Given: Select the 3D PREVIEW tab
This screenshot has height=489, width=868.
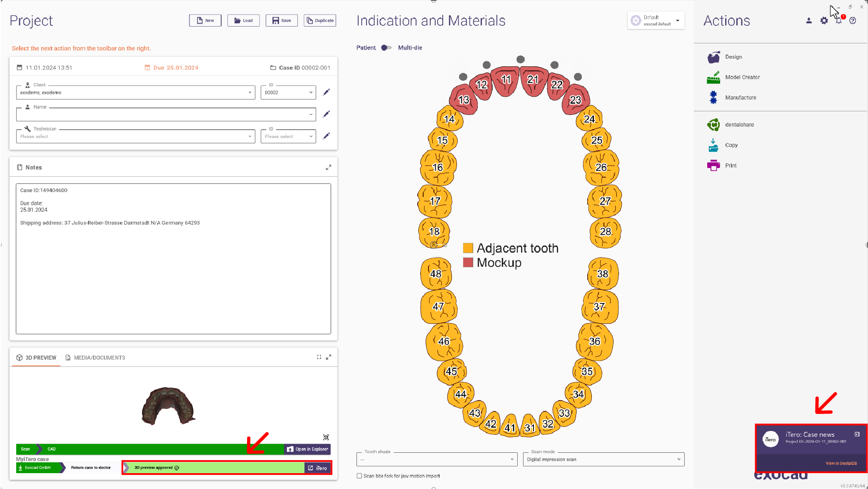Looking at the screenshot, I should coord(36,358).
